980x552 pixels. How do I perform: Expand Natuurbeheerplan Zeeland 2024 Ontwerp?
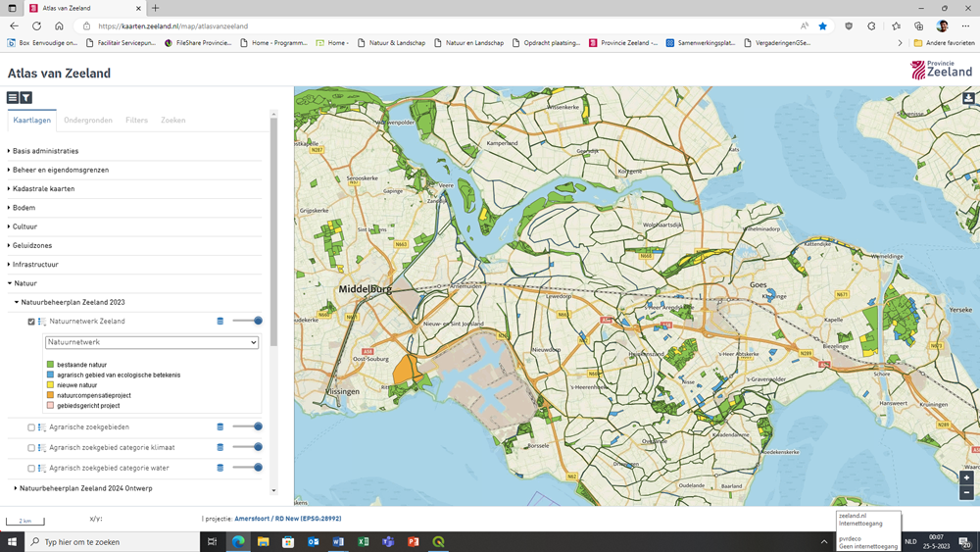pos(85,488)
